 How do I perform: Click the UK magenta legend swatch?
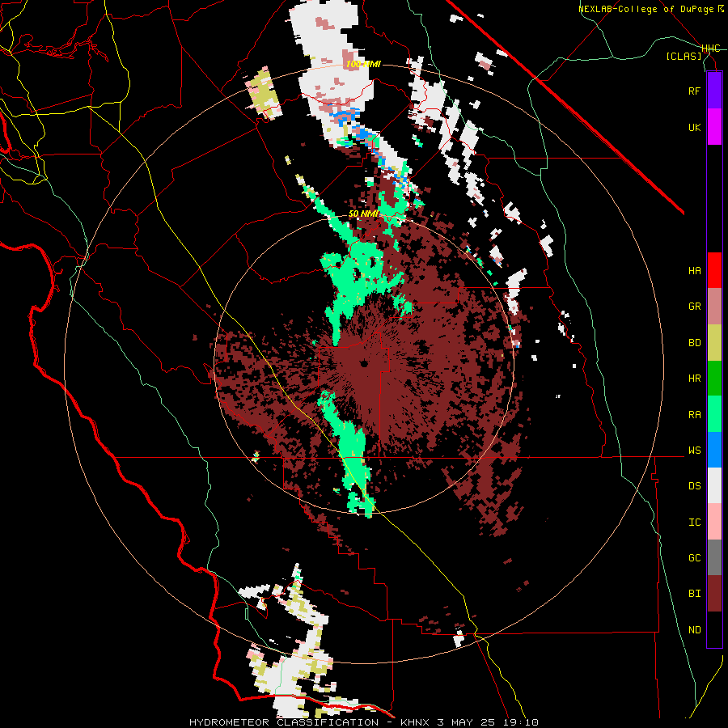[714, 127]
